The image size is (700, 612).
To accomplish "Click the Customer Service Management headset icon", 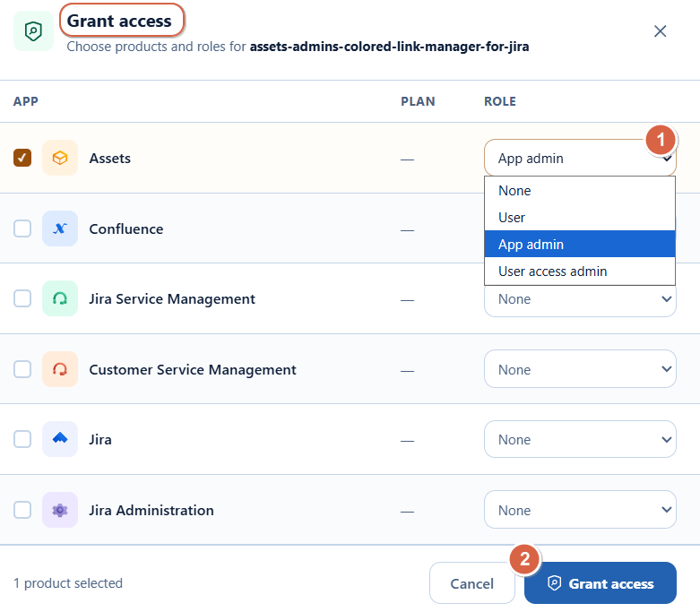I will pyautogui.click(x=60, y=369).
